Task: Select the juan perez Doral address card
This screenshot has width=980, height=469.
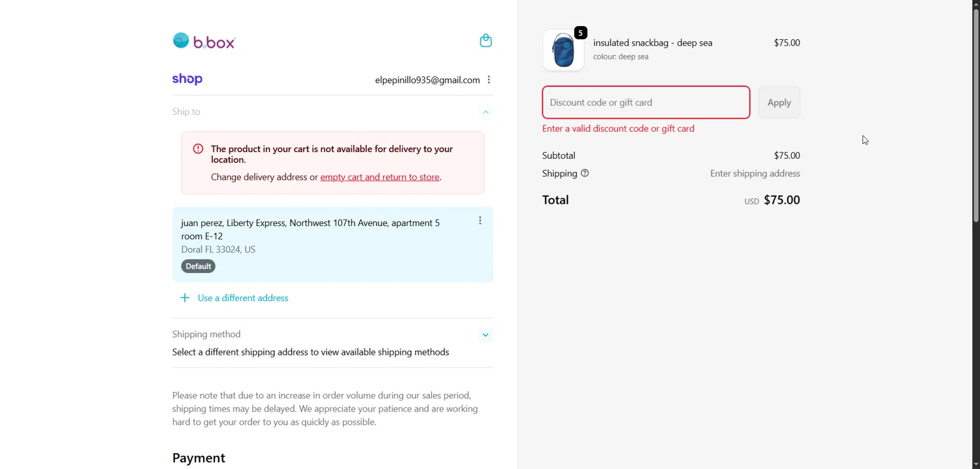Action: pyautogui.click(x=333, y=244)
